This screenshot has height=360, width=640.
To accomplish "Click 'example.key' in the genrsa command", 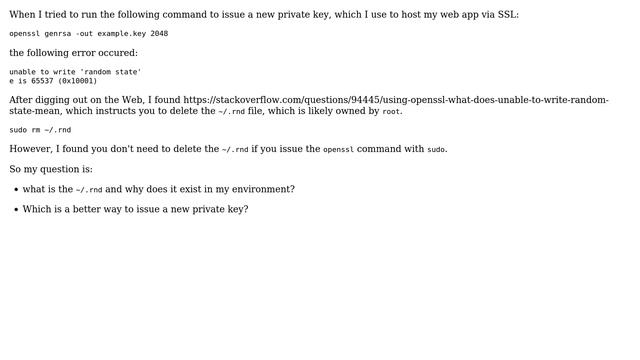I will point(122,33).
